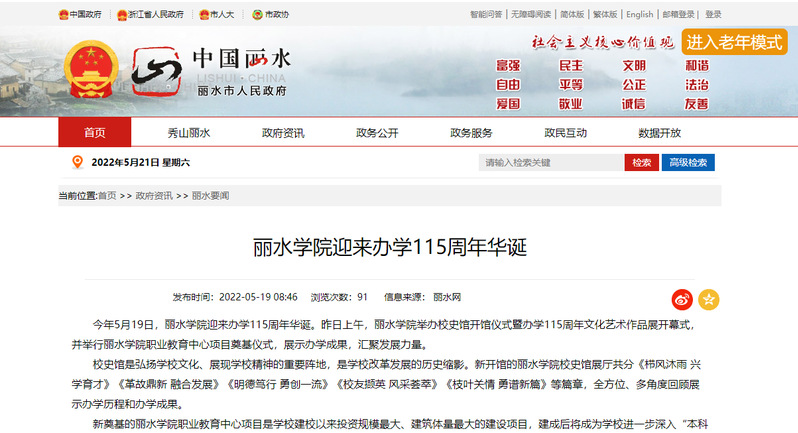The image size is (798, 433).
Task: Open the 政务公开 navigation menu
Action: (x=377, y=133)
